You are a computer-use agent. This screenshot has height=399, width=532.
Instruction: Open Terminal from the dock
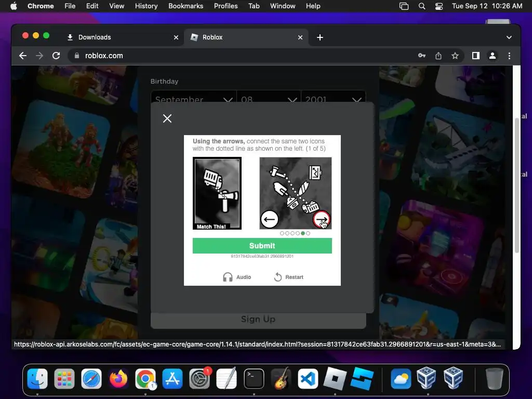pyautogui.click(x=254, y=378)
